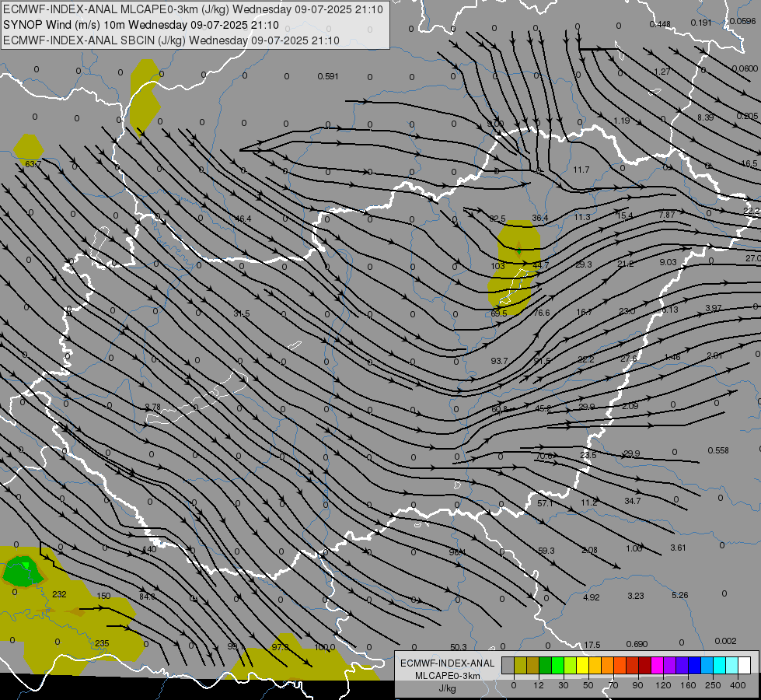This screenshot has width=761, height=700.
Task: Click the green CAPE blob at bottom left
Action: [23, 572]
